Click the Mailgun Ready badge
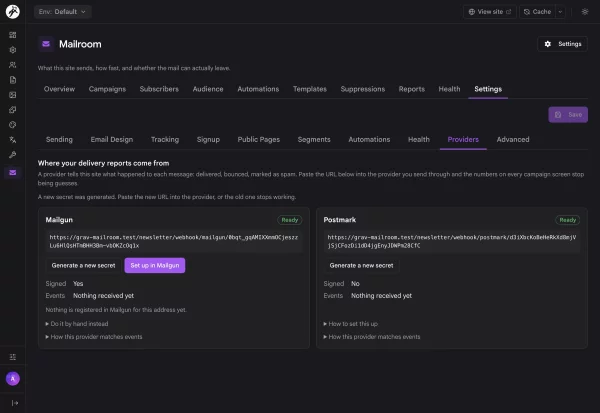 tap(290, 220)
